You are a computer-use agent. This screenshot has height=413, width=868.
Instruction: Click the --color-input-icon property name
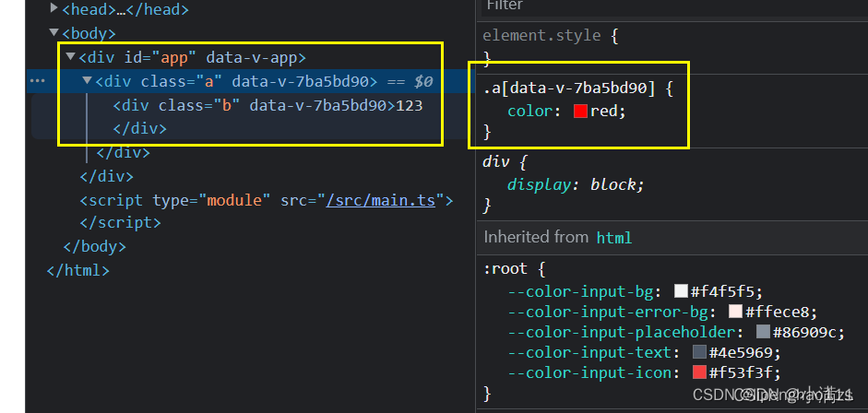[x=589, y=372]
